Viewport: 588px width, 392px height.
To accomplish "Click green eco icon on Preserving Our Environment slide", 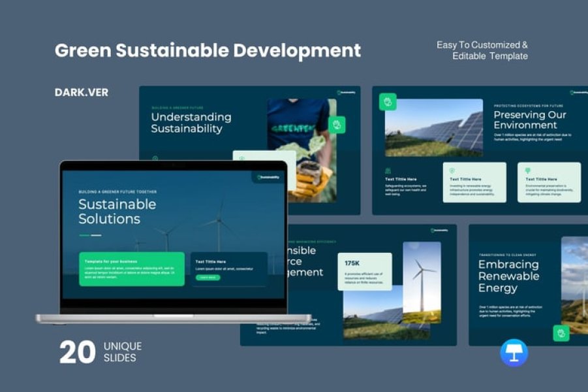I will 388,102.
